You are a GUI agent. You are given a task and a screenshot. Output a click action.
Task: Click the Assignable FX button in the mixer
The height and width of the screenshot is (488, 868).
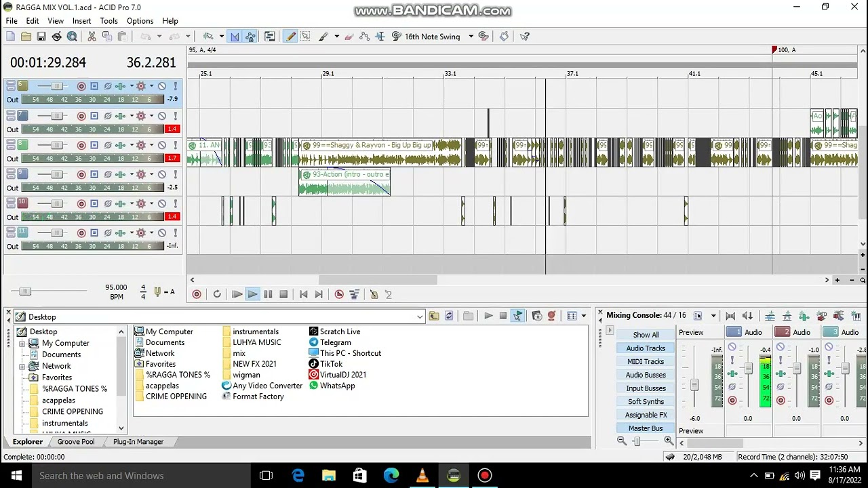[x=646, y=415]
